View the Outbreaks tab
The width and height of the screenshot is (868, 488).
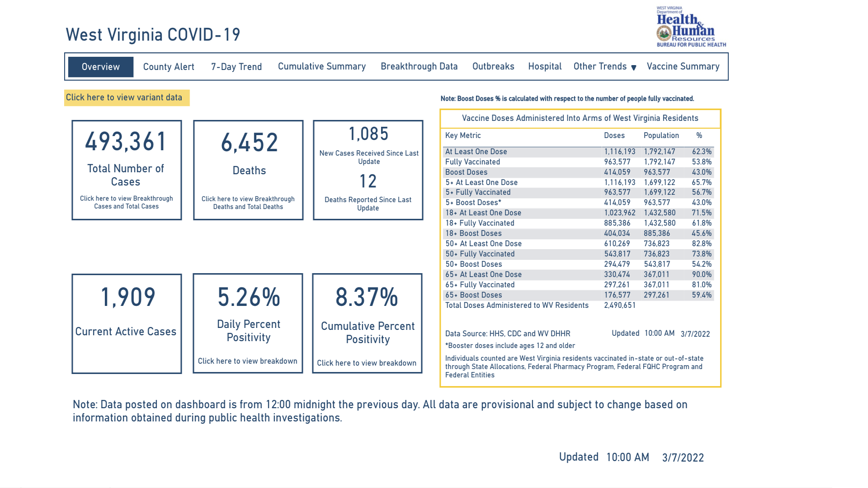[x=493, y=67]
